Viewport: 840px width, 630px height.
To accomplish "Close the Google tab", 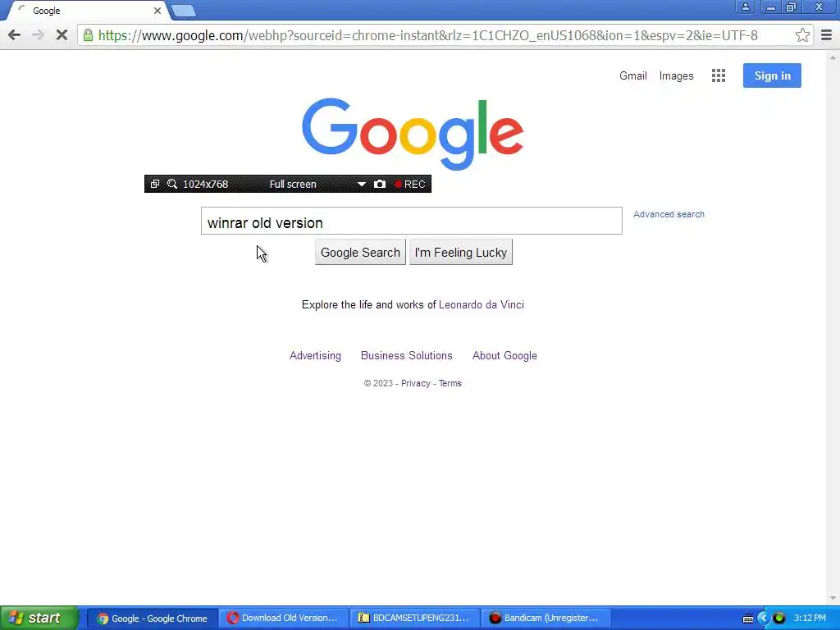I will tap(157, 11).
